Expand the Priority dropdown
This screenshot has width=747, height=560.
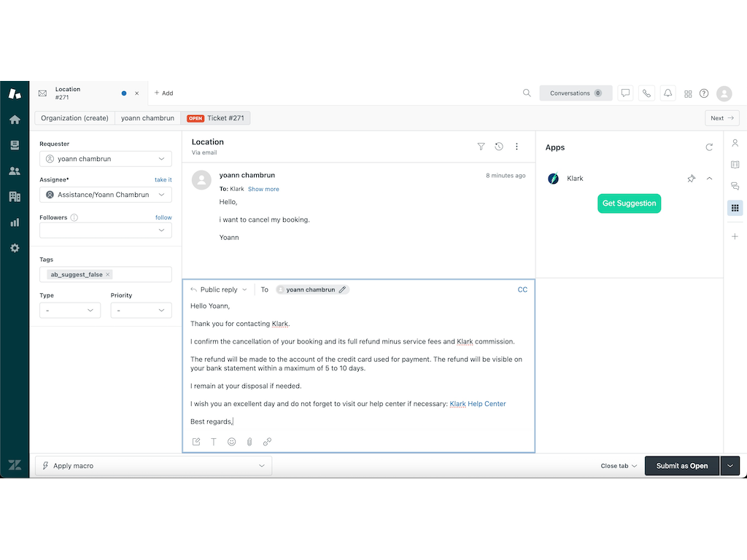tap(141, 311)
